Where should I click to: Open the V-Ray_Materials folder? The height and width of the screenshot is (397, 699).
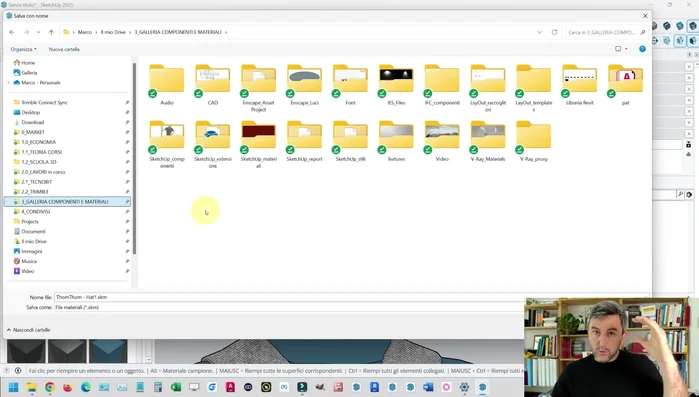pos(488,141)
